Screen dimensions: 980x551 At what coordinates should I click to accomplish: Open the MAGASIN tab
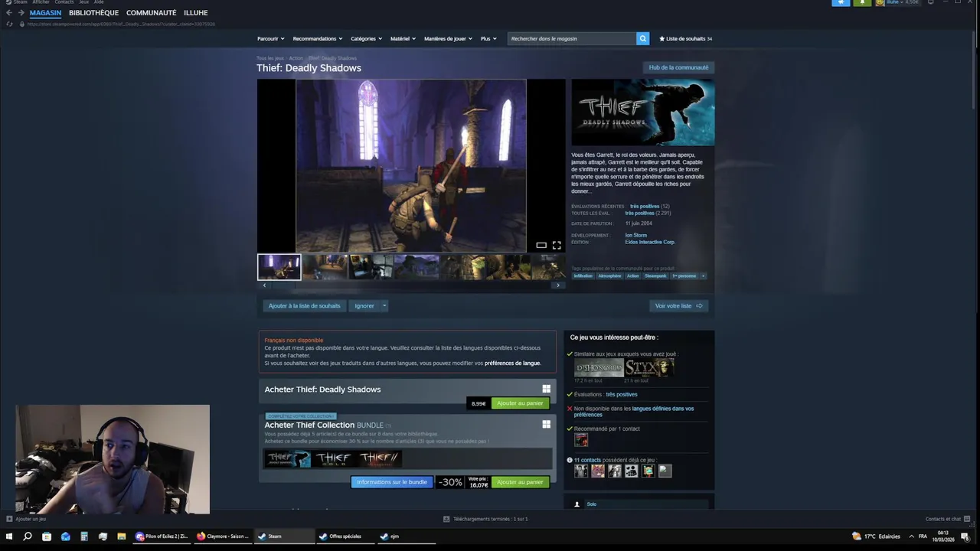tap(45, 13)
